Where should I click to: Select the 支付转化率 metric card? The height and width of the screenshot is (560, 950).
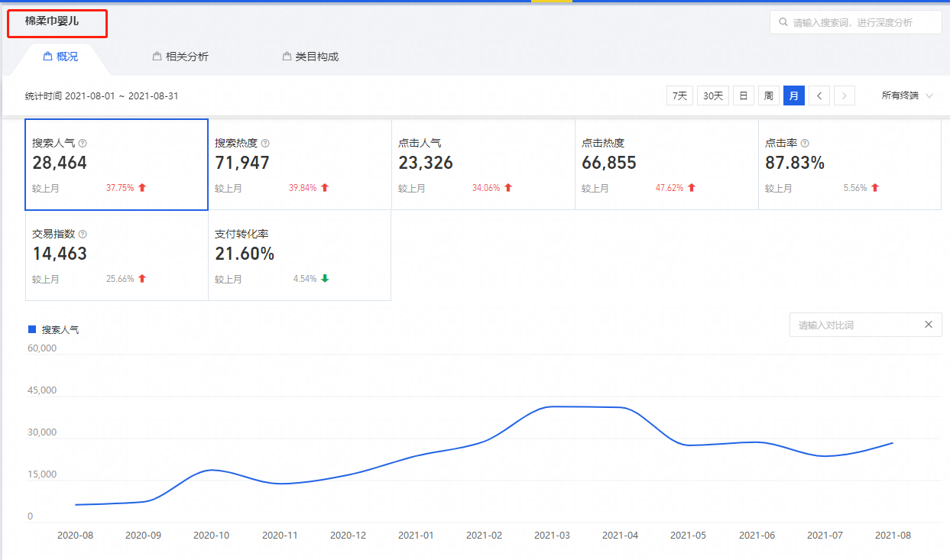pos(299,255)
